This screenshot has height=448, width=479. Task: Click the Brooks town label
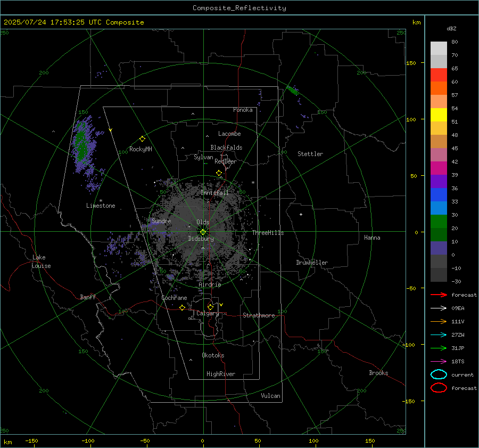(x=378, y=373)
